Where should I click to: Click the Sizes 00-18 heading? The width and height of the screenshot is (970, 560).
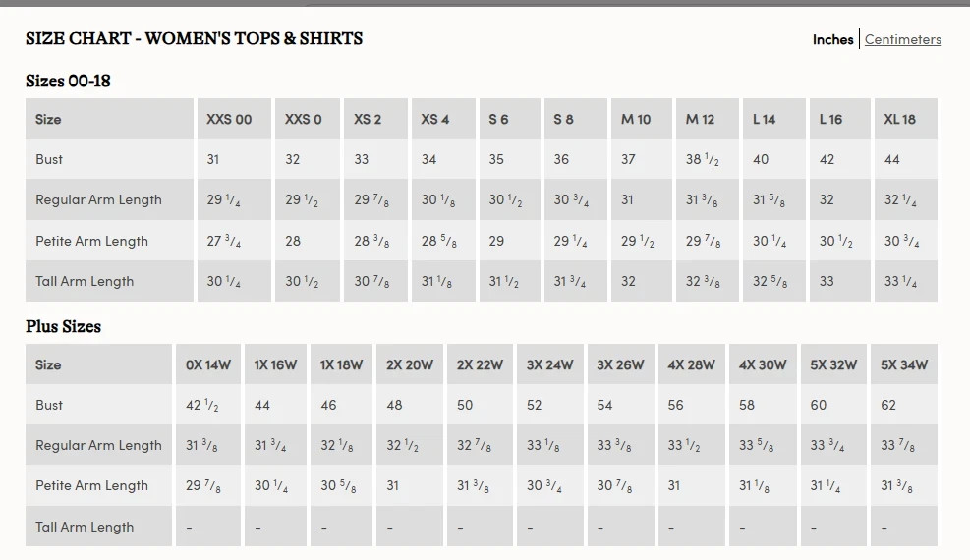point(68,81)
